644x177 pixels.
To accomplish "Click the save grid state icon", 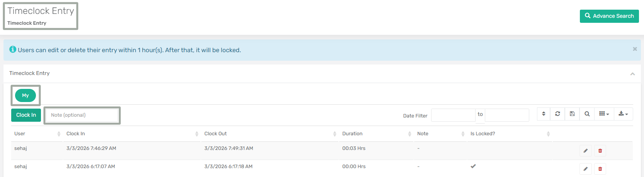I will 572,114.
